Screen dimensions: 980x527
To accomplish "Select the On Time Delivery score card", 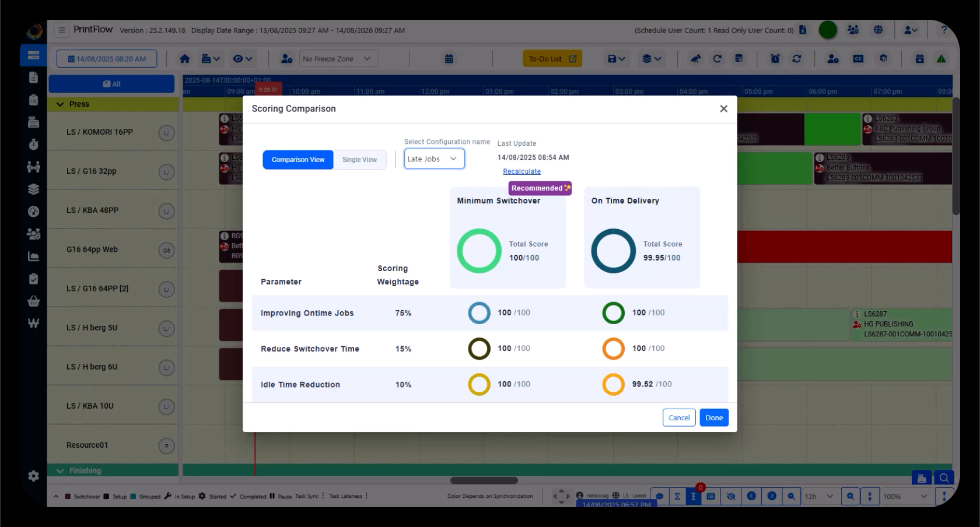I will tap(642, 238).
